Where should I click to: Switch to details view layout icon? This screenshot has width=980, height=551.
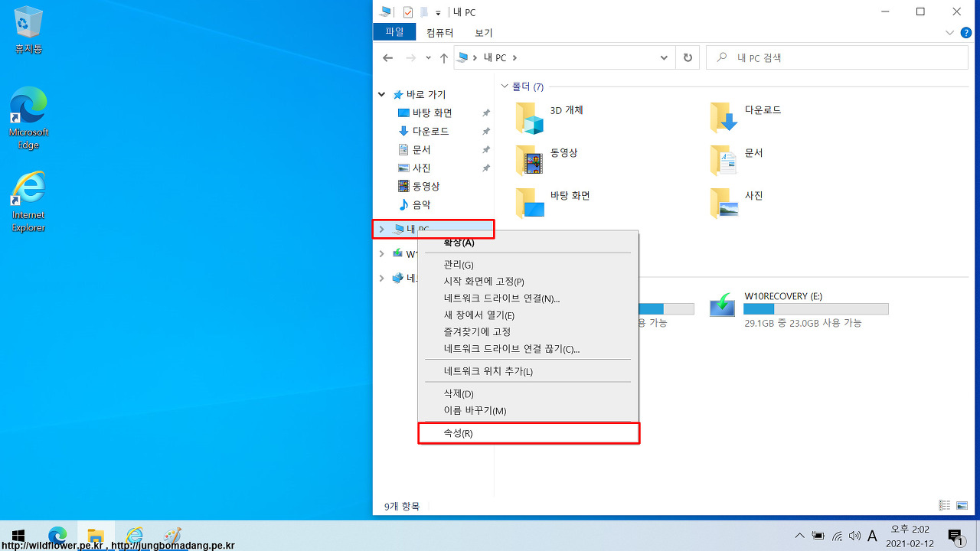click(x=945, y=506)
